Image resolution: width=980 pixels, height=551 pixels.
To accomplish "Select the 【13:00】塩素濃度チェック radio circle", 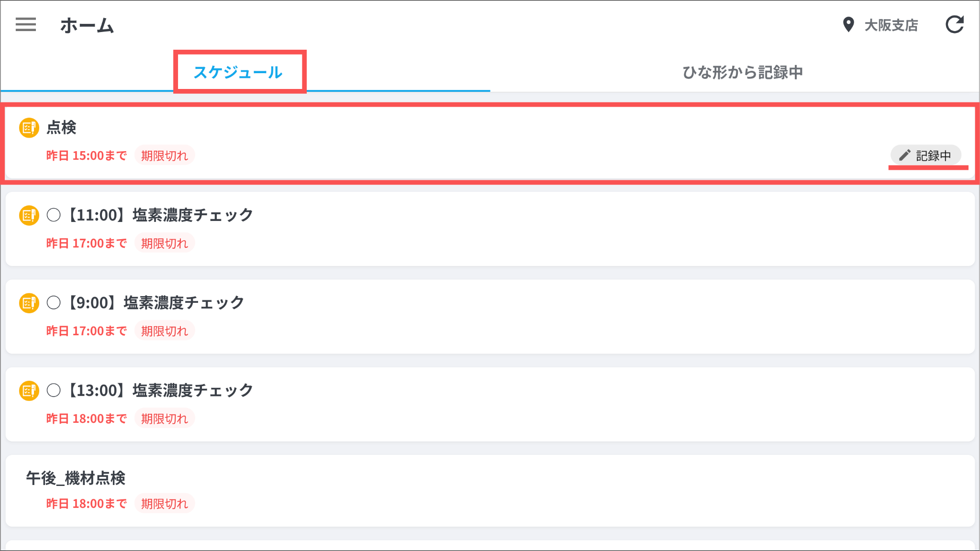I will pyautogui.click(x=54, y=391).
